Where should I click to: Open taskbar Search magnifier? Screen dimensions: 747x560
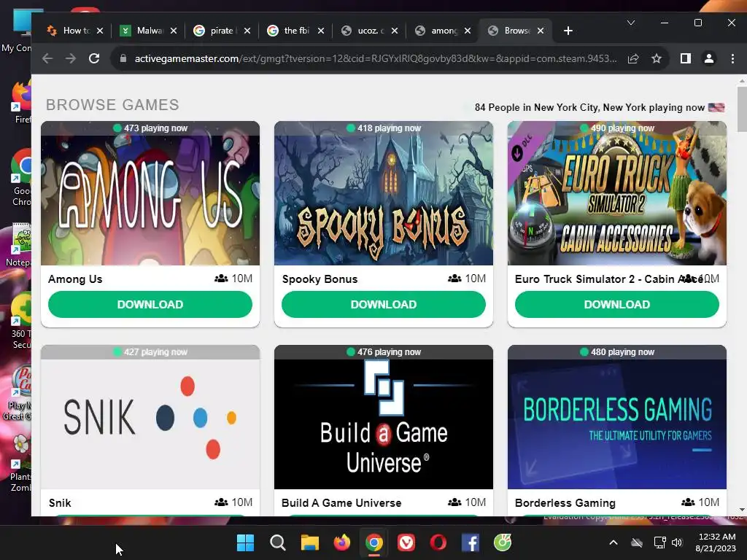[278, 542]
